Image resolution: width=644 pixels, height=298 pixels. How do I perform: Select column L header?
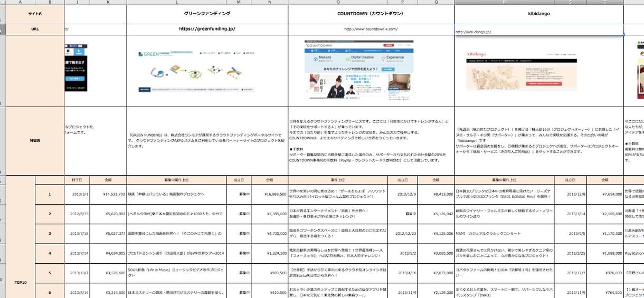(177, 2)
